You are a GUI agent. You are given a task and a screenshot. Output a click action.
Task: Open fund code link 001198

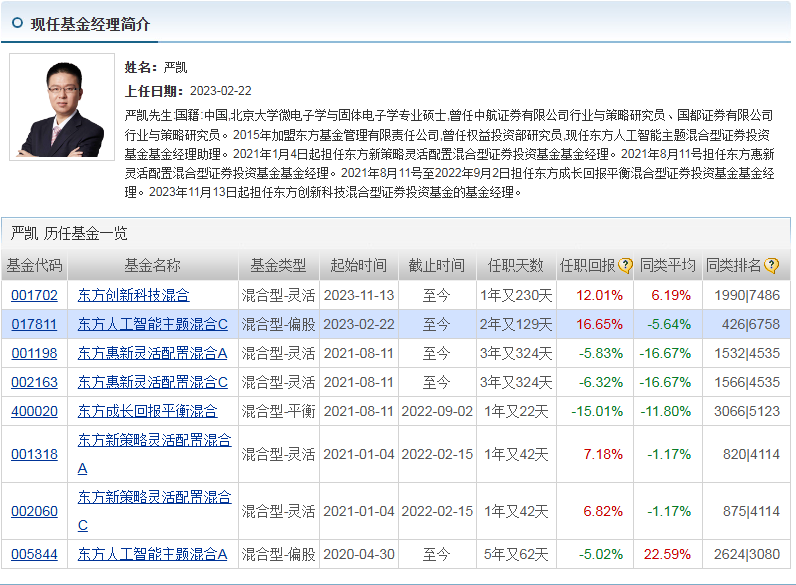tap(35, 353)
